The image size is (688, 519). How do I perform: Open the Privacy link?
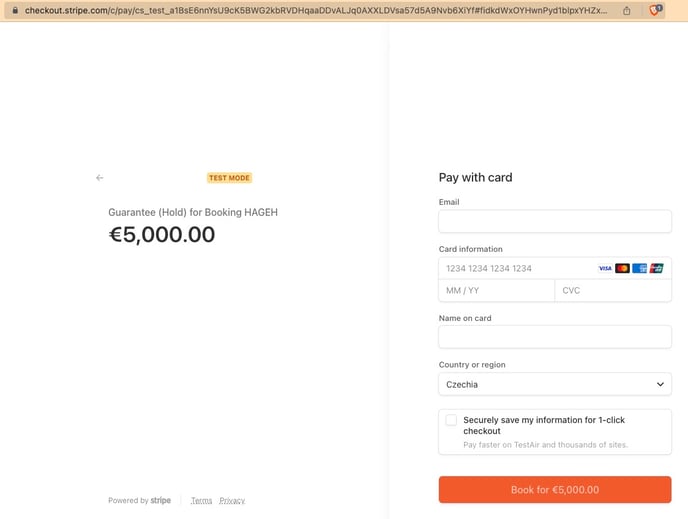[232, 501]
